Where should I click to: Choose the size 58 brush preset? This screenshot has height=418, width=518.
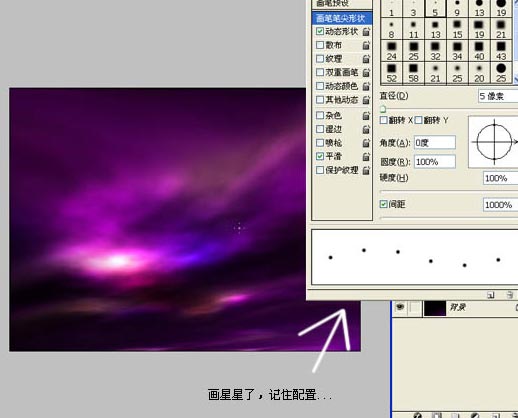coord(413,73)
